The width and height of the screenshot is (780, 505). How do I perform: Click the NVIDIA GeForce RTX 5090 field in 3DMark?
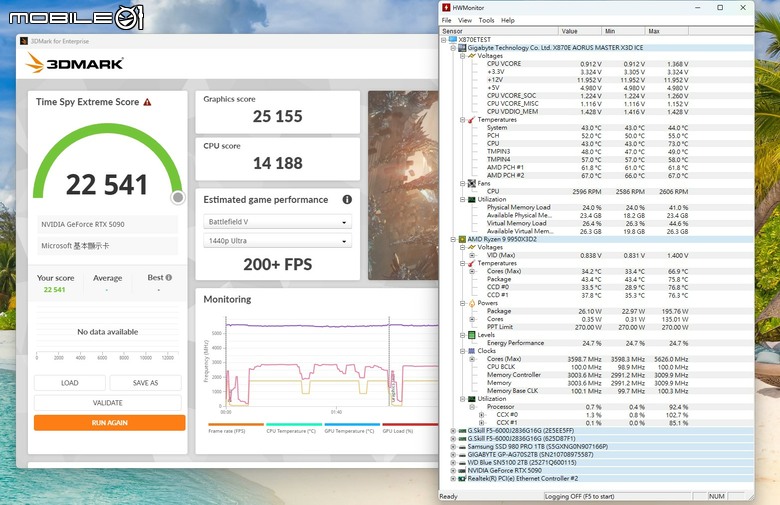click(x=107, y=224)
